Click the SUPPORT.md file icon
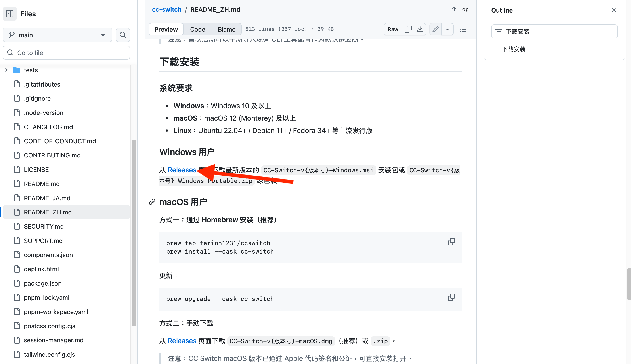Screen dimensions: 631x364 click(x=17, y=241)
